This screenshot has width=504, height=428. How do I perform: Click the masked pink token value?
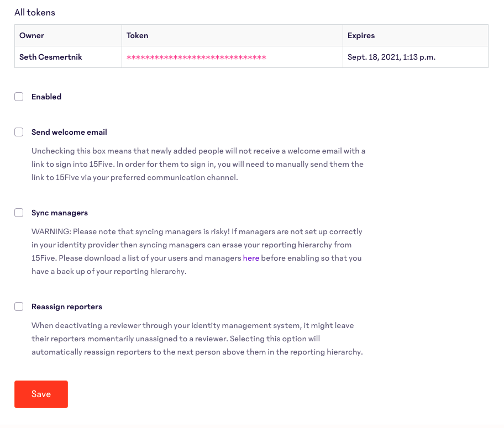pyautogui.click(x=196, y=57)
